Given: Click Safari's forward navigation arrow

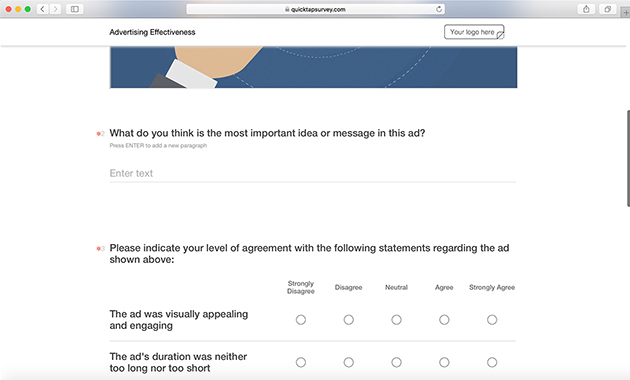Looking at the screenshot, I should (x=55, y=9).
